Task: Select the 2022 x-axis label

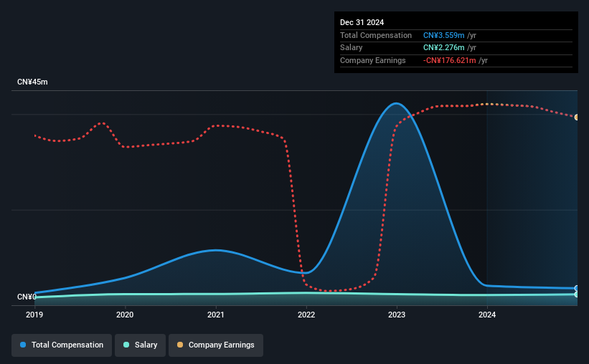Action: tap(306, 315)
